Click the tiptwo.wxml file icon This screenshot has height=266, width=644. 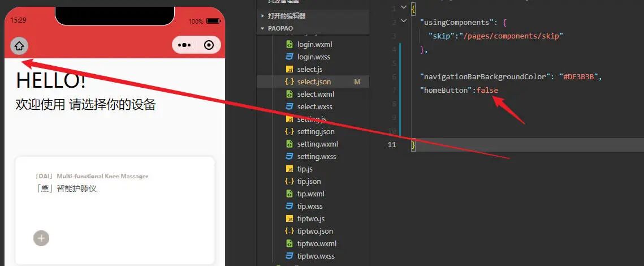(x=289, y=243)
